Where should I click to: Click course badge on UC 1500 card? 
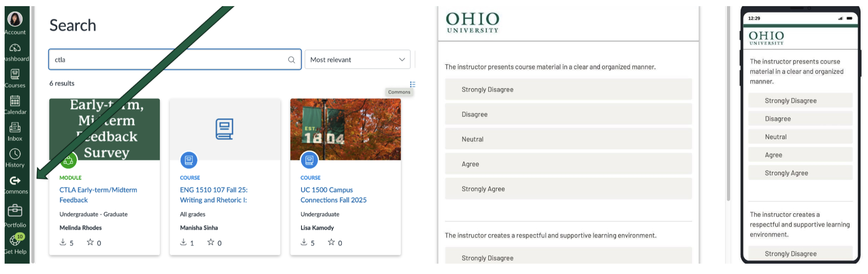309,160
